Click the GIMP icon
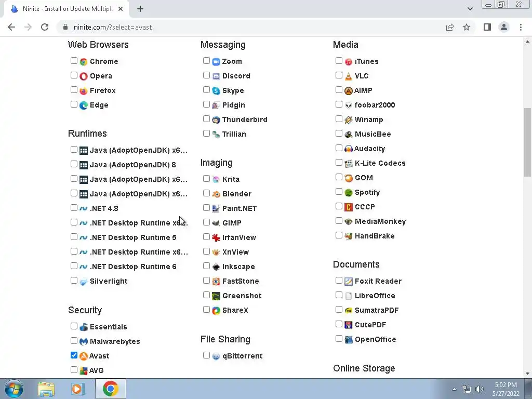The height and width of the screenshot is (399, 532). (x=216, y=223)
